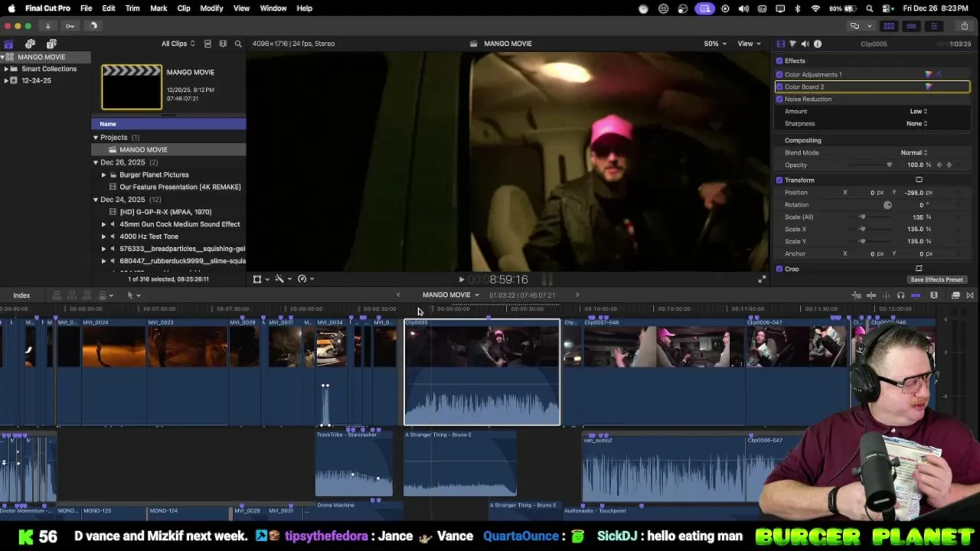Open the File menu
Viewport: 980px width, 551px height.
point(87,8)
